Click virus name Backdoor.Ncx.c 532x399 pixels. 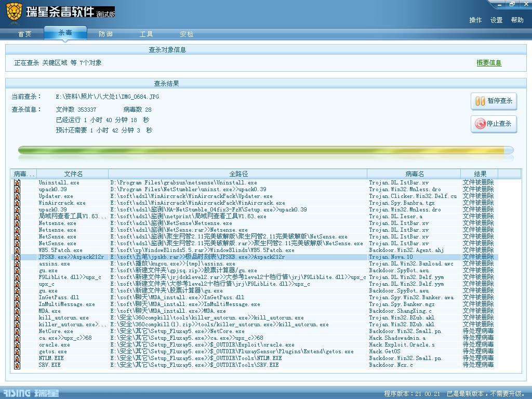point(391,365)
